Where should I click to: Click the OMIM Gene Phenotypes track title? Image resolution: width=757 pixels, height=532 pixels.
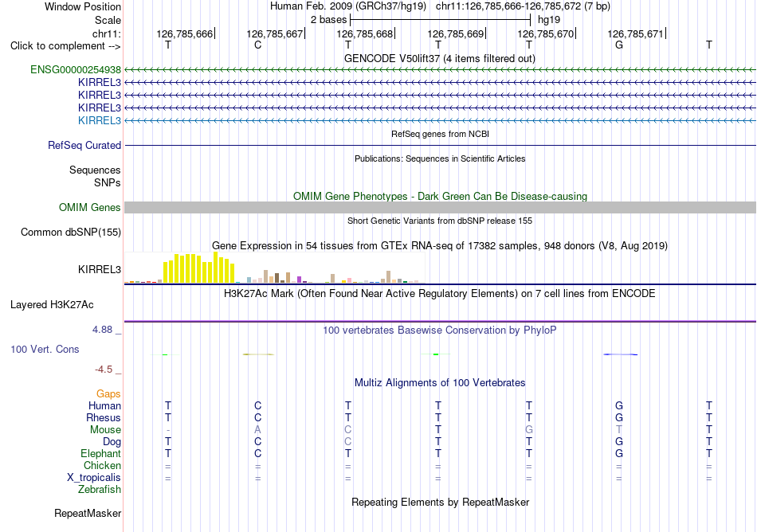coord(441,196)
